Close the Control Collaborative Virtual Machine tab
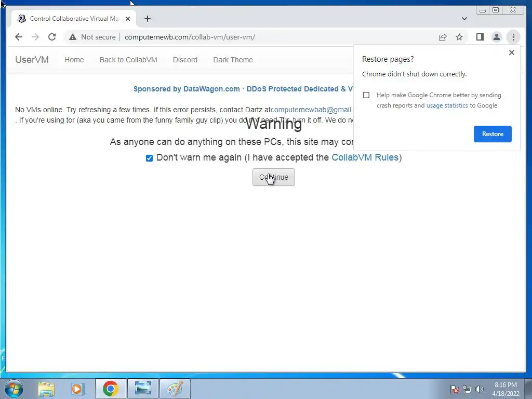The height and width of the screenshot is (399, 532). [128, 19]
